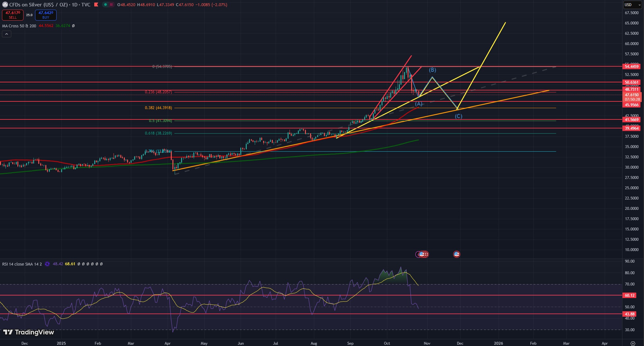The width and height of the screenshot is (644, 346).
Task: Click the BUY 47.642 button
Action: 46,15
